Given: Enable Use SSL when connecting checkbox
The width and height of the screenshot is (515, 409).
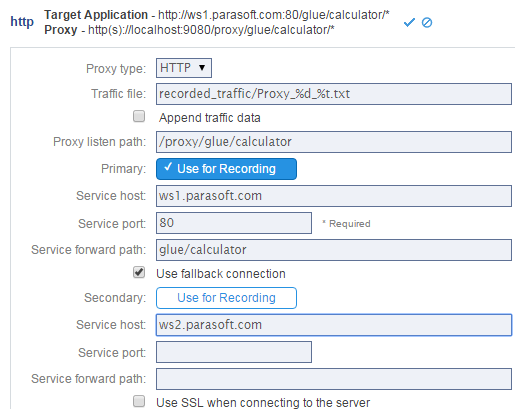Looking at the screenshot, I should tap(139, 401).
